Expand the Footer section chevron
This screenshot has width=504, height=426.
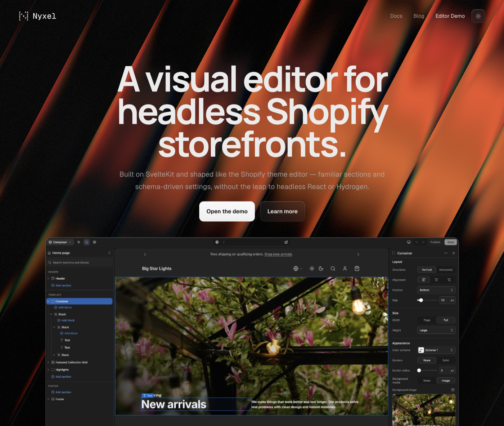tap(48, 399)
